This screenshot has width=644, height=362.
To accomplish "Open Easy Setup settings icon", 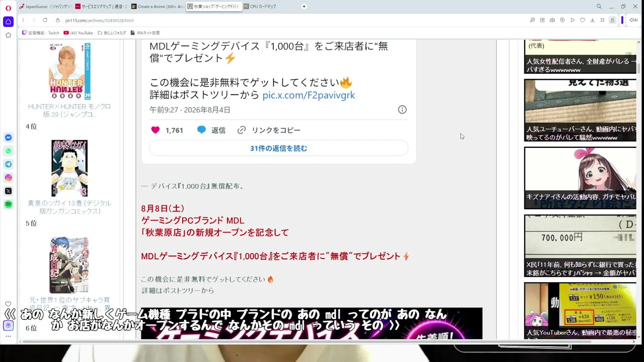I will point(602,20).
